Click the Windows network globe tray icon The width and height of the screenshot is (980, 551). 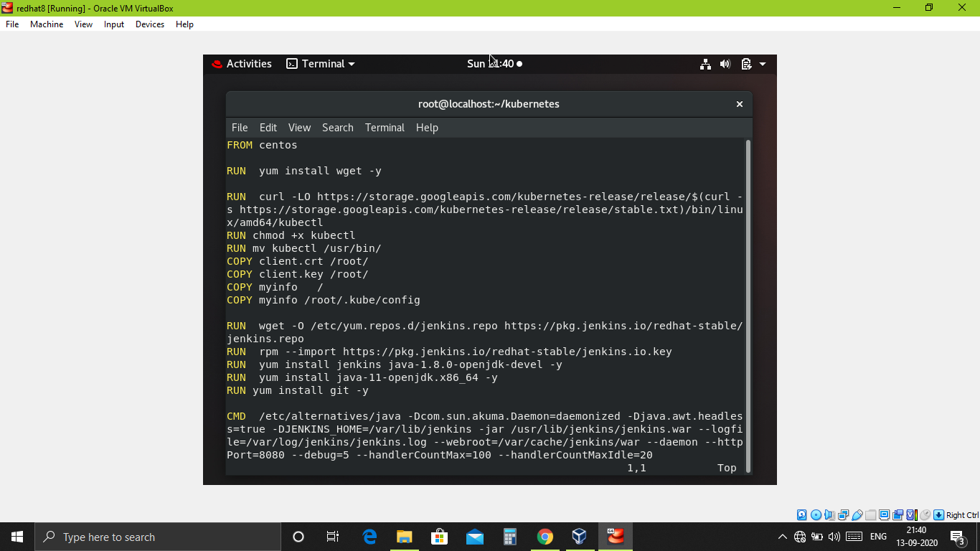(800, 537)
